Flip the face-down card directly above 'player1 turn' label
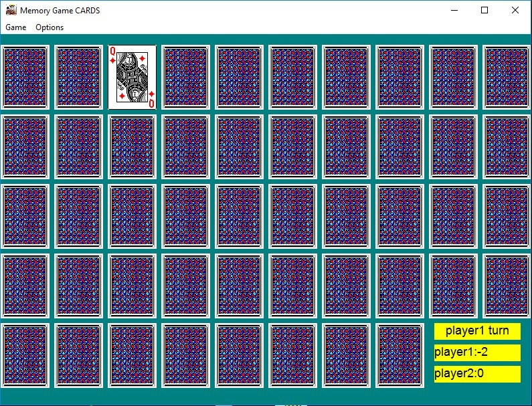The image size is (532, 406). pos(453,286)
